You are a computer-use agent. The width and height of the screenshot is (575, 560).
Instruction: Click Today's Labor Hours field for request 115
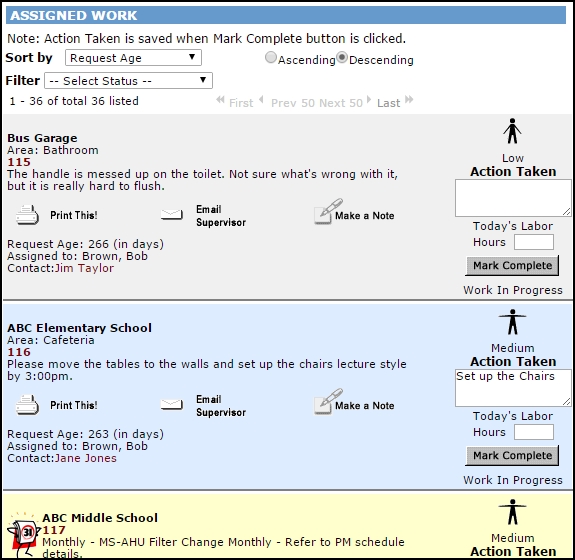pos(534,242)
